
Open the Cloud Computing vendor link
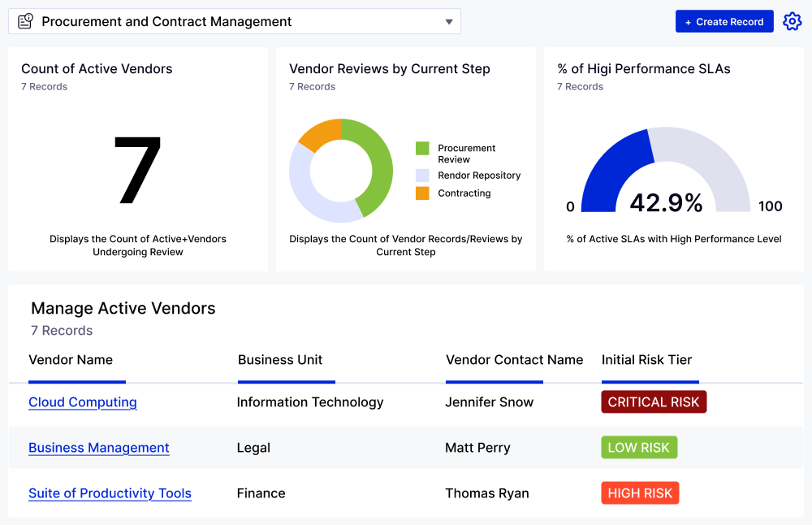pyautogui.click(x=83, y=402)
